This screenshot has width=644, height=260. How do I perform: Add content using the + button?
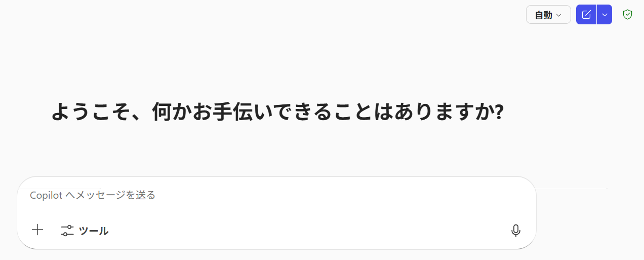tap(37, 230)
